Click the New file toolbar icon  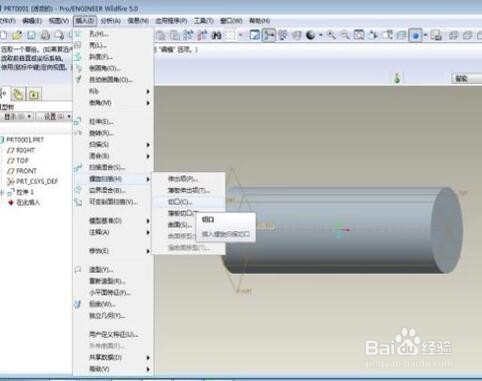(3, 35)
